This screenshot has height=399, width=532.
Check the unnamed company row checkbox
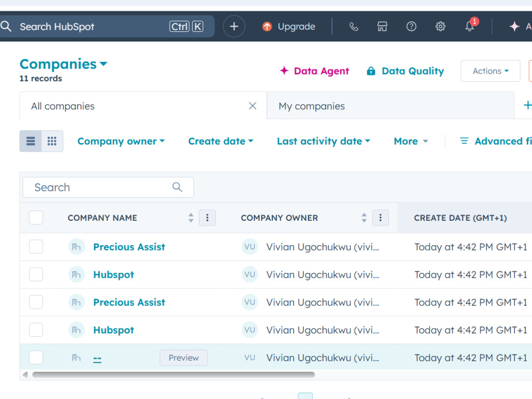[36, 358]
